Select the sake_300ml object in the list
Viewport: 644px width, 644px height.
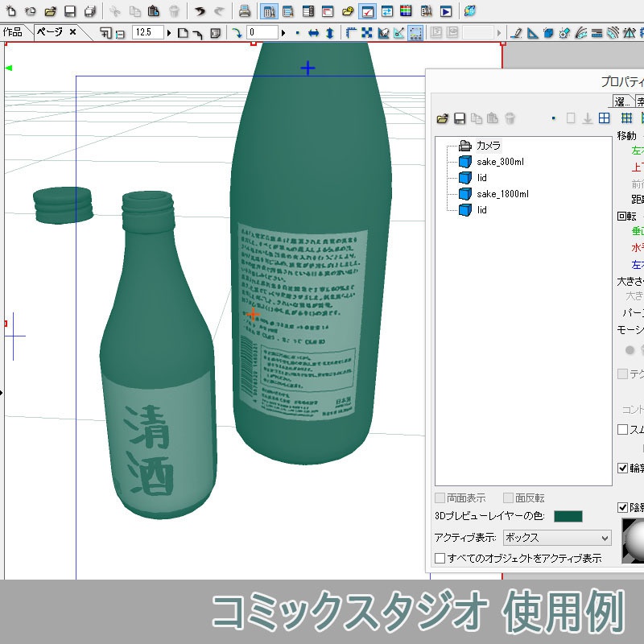click(500, 162)
